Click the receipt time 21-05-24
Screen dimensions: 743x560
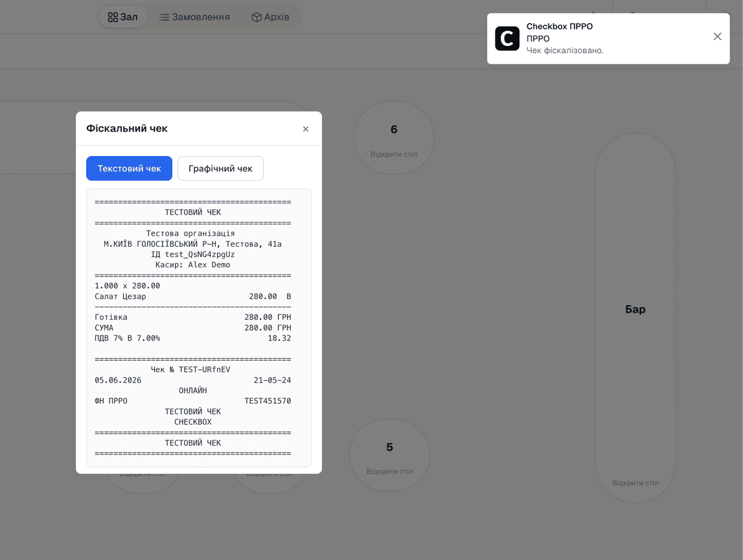(273, 380)
